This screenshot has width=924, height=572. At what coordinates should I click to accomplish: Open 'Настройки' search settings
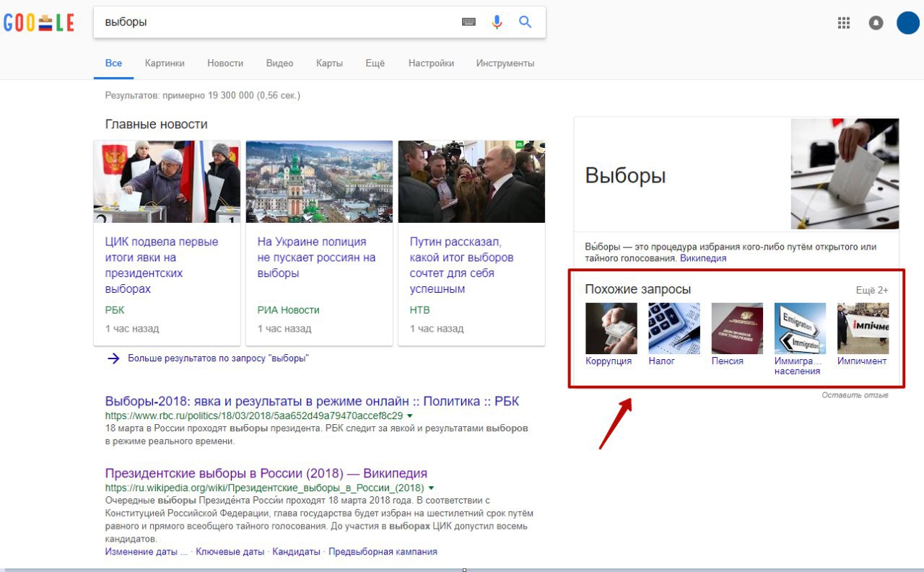(431, 63)
